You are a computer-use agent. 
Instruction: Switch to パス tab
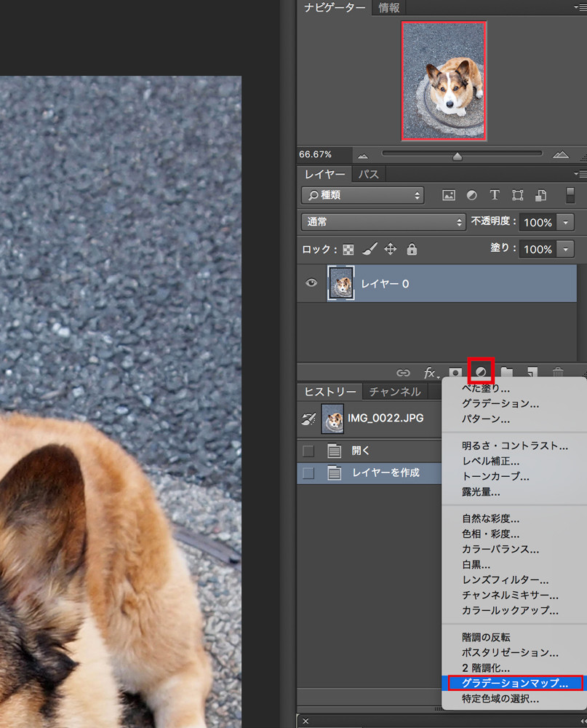pyautogui.click(x=369, y=174)
